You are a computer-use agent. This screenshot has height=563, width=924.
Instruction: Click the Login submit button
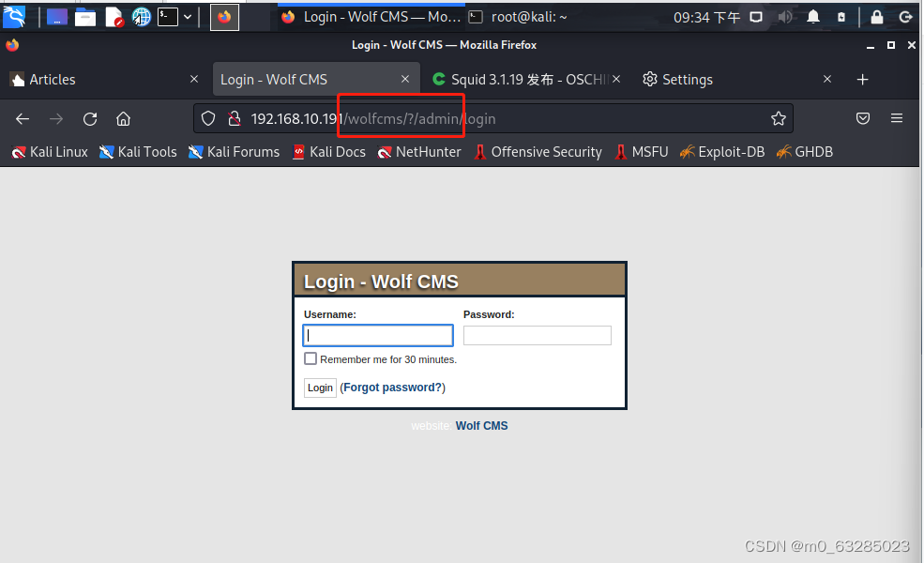(320, 388)
